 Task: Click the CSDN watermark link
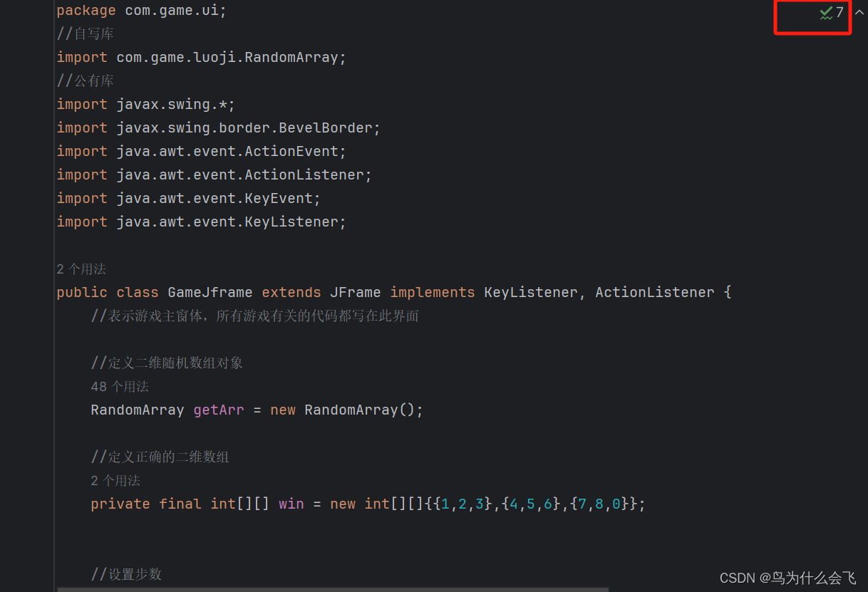pos(787,578)
